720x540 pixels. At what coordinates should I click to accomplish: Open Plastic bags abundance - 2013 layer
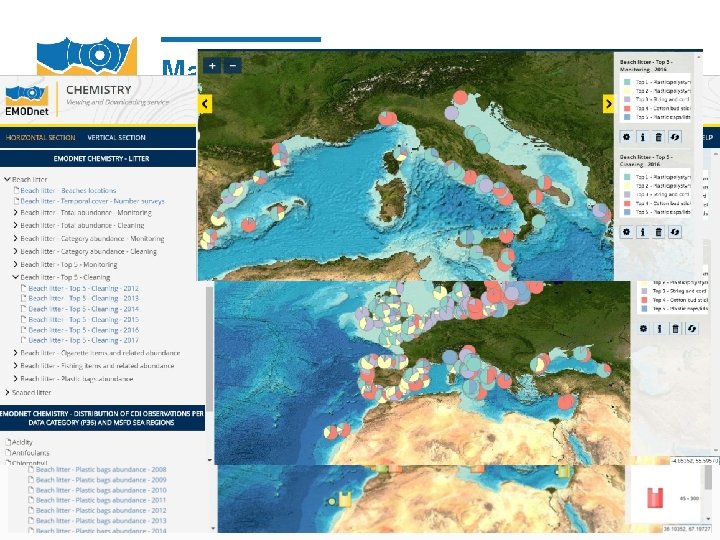101,521
